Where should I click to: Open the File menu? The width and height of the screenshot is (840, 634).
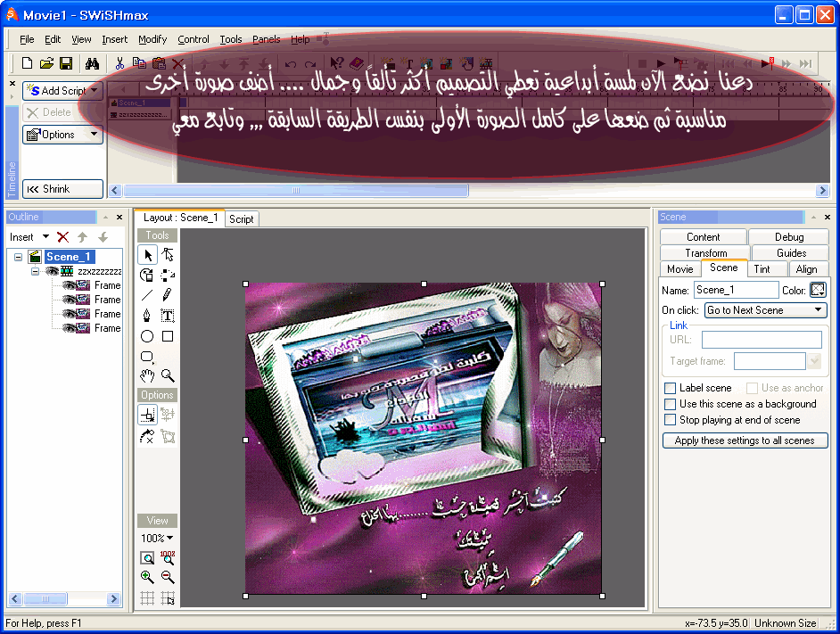pyautogui.click(x=27, y=39)
